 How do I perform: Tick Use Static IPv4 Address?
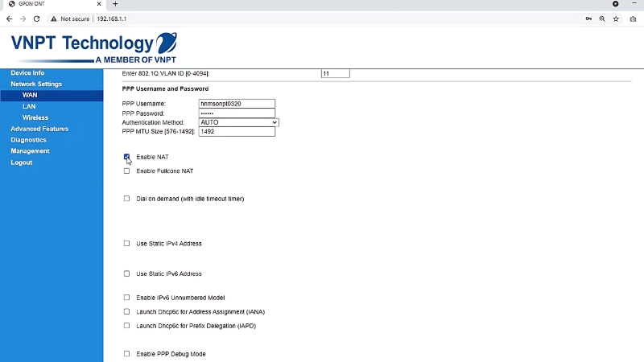point(126,244)
